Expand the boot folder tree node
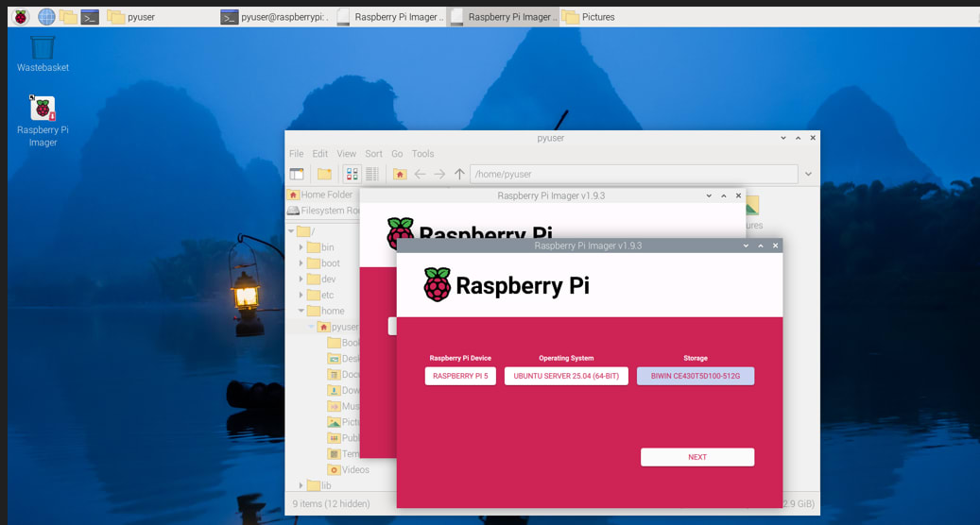The image size is (980, 525). [301, 263]
